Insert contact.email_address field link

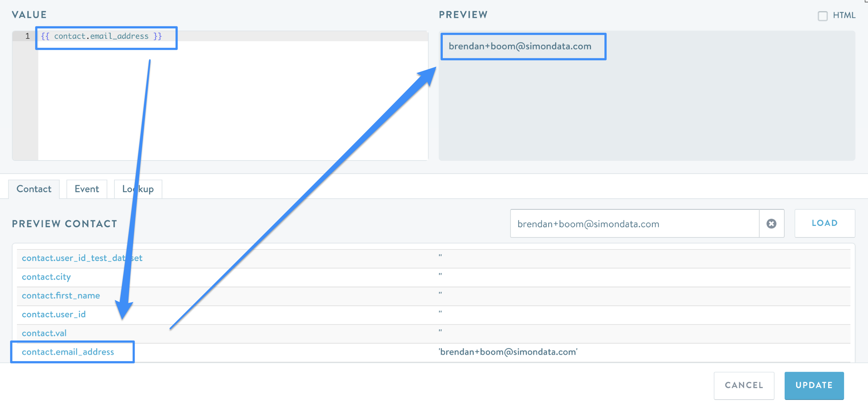[68, 352]
